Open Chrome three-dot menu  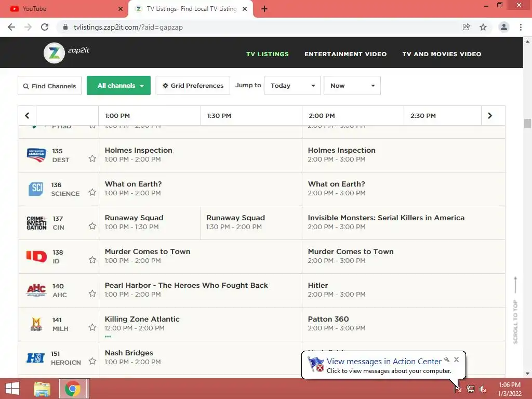tap(521, 27)
